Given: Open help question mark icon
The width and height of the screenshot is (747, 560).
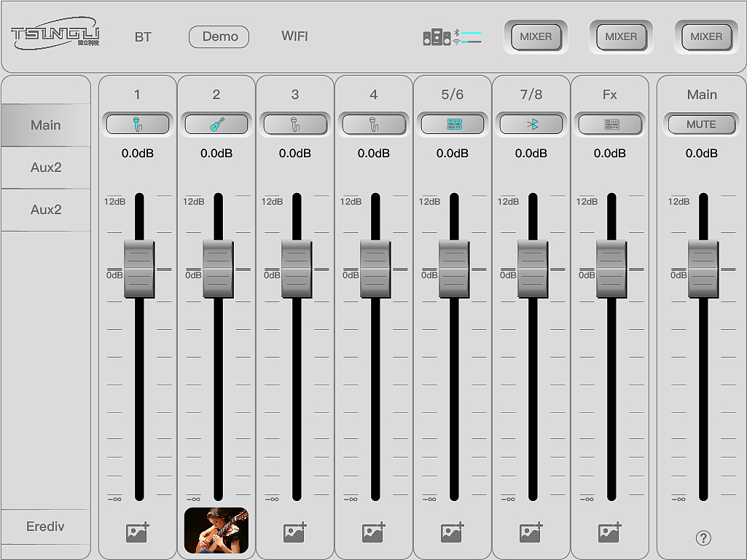Looking at the screenshot, I should click(703, 538).
